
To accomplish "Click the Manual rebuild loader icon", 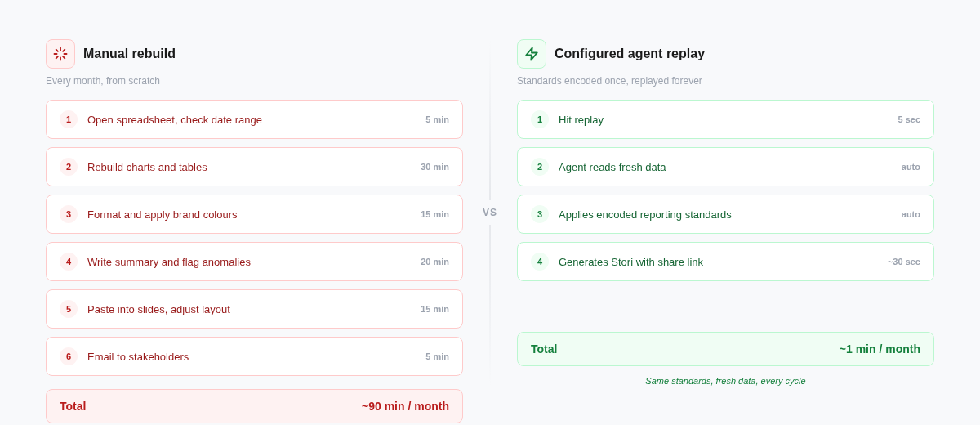I will pyautogui.click(x=60, y=54).
